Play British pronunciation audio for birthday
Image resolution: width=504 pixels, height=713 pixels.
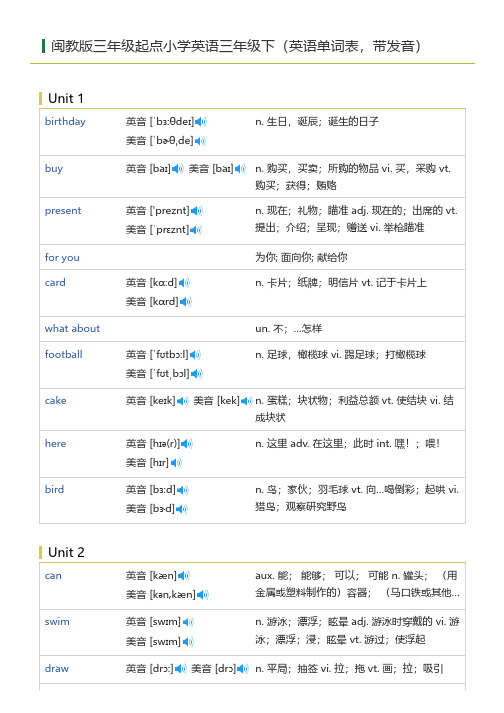[x=201, y=122]
